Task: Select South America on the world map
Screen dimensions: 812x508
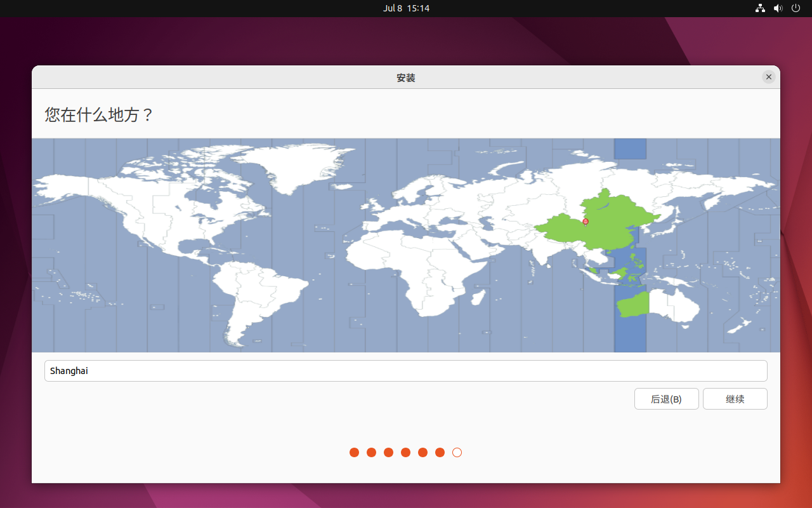Action: 254,292
